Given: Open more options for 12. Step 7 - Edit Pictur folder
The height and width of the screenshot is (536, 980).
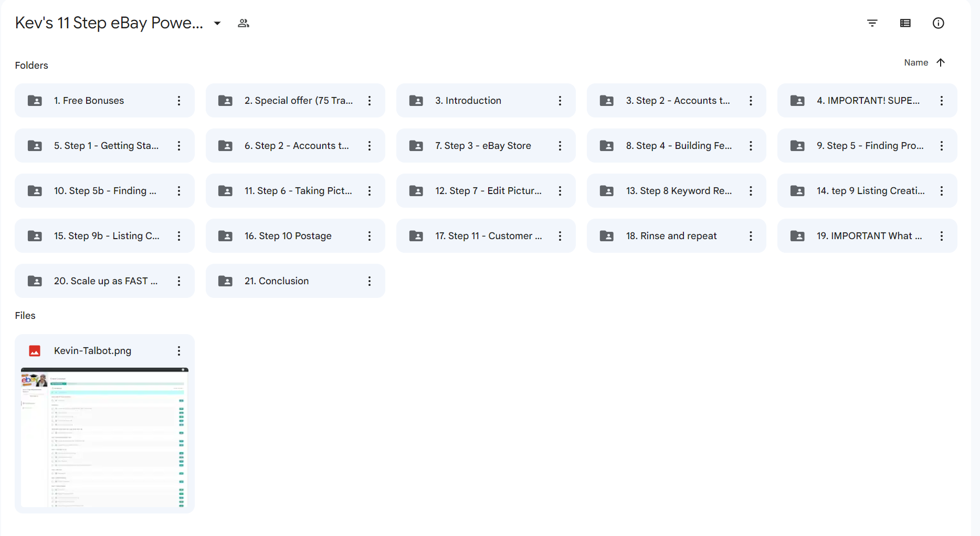Looking at the screenshot, I should point(560,191).
